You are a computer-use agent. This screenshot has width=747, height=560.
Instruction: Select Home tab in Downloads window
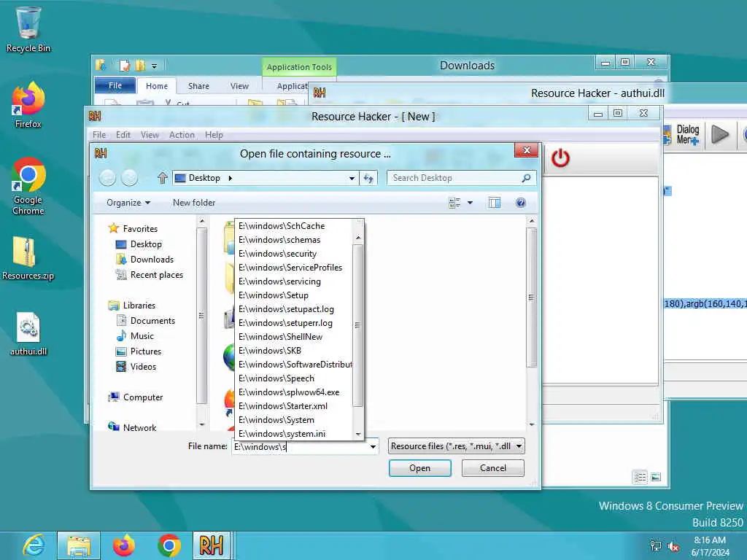(x=157, y=86)
